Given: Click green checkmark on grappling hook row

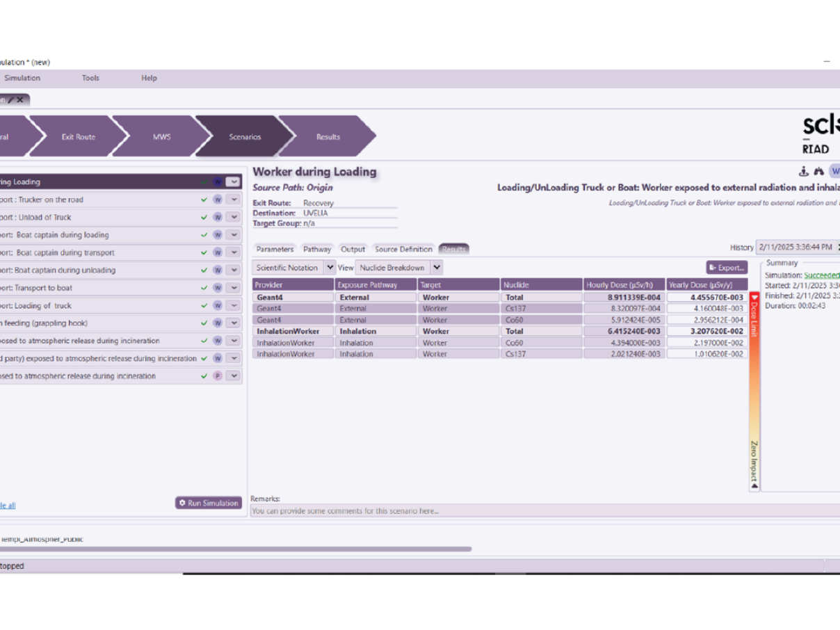Looking at the screenshot, I should [x=204, y=323].
